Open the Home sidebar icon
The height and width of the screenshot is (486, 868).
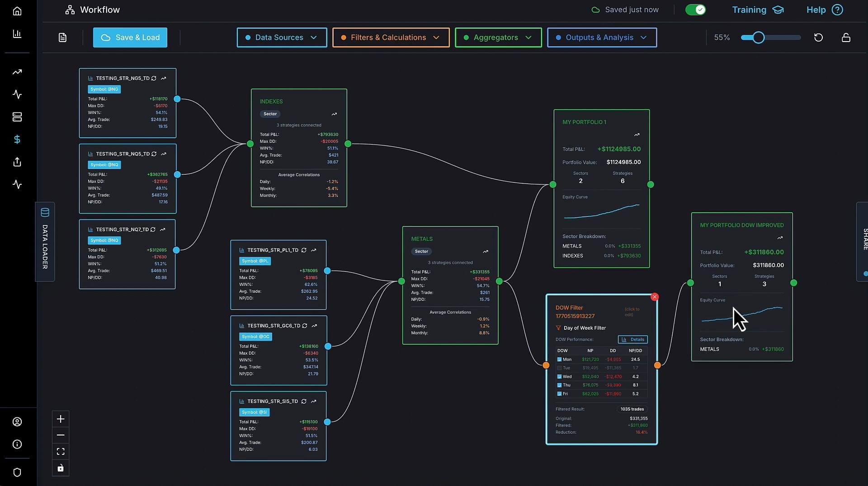pos(17,11)
